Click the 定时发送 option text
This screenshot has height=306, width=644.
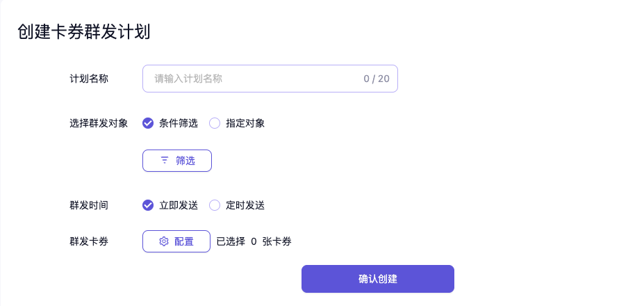(245, 205)
